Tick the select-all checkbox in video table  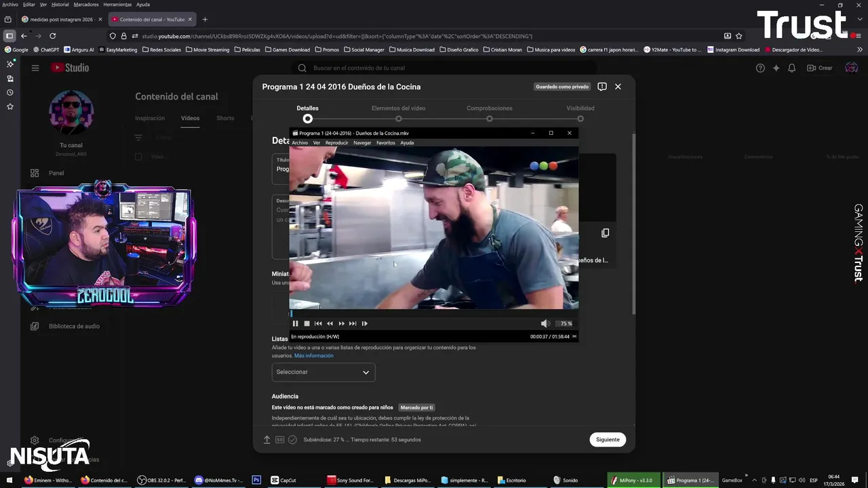[138, 157]
